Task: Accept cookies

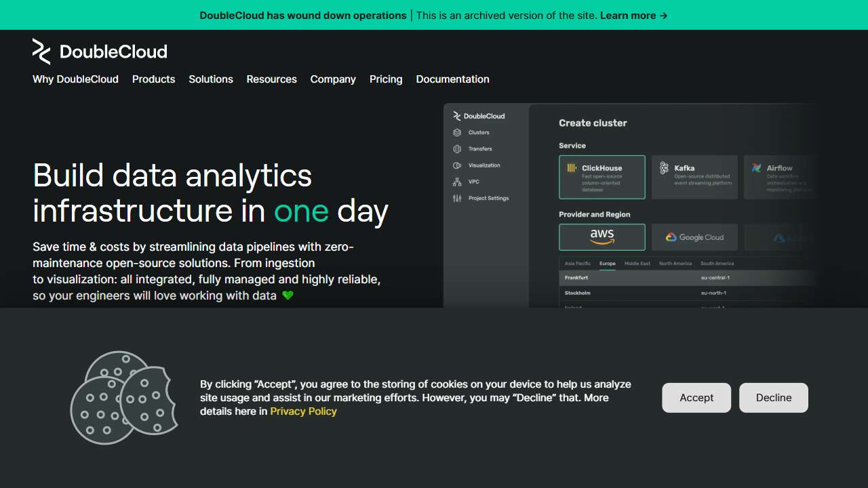Action: (x=696, y=398)
